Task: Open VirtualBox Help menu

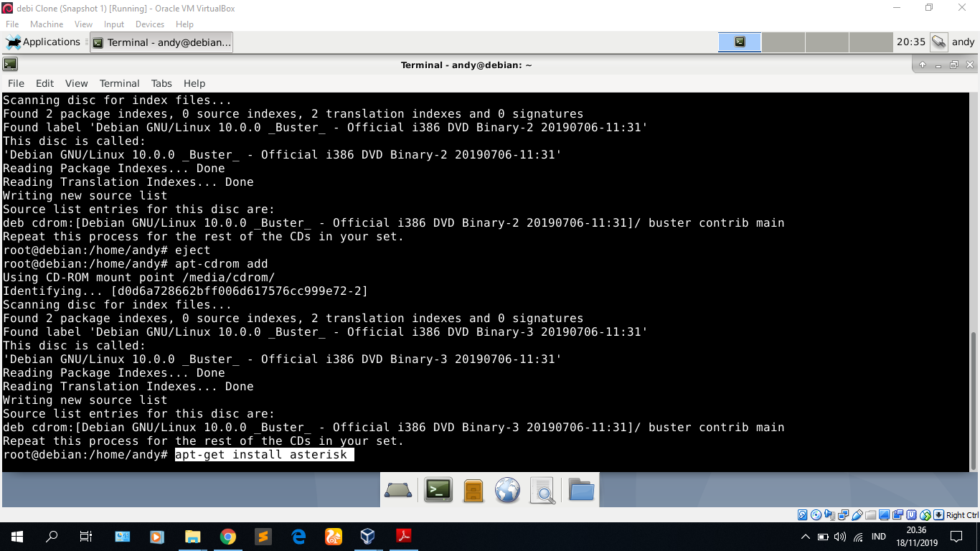Action: click(x=184, y=24)
